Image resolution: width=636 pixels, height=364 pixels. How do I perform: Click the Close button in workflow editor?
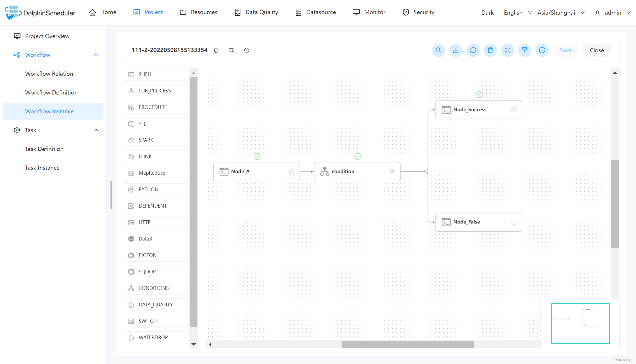coord(596,50)
